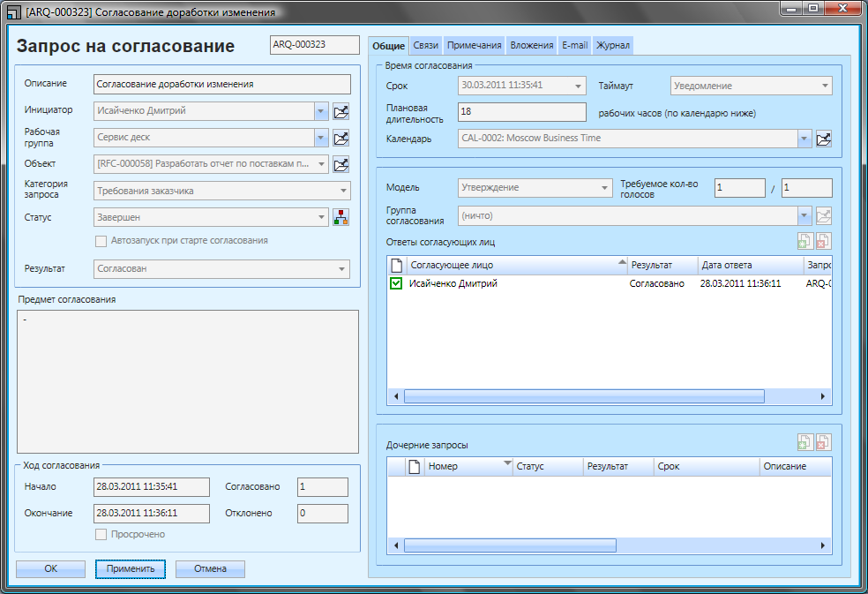Click the document icon in child requests header
868x594 pixels.
[414, 467]
